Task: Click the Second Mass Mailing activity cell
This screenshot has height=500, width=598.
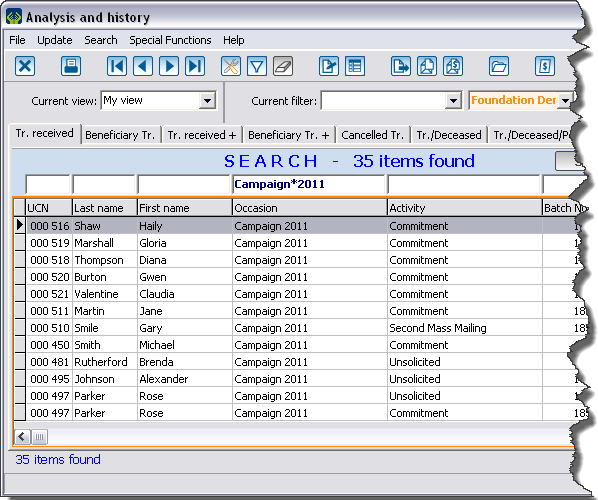Action: (x=465, y=328)
